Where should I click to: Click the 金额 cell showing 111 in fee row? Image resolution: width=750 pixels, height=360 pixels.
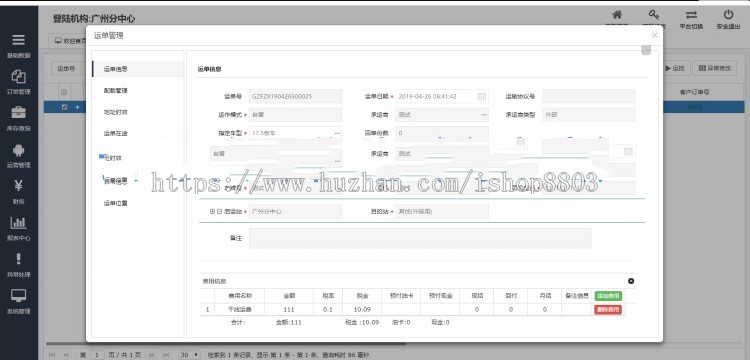coord(288,310)
